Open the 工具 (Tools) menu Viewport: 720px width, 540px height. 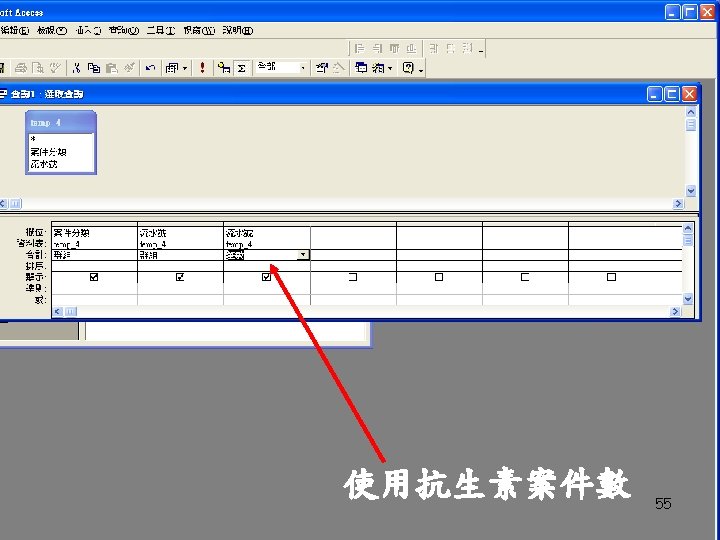pyautogui.click(x=161, y=30)
